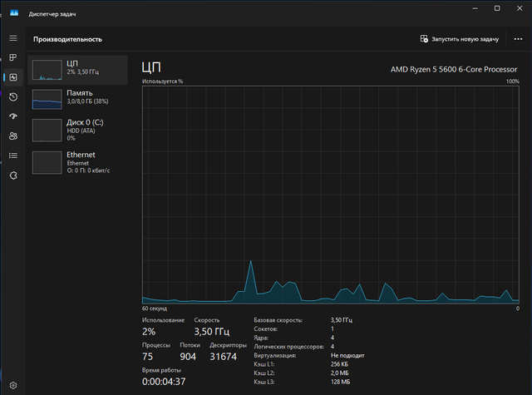Click 'AMD Ryzen 5 5600 6-Core Processor' text

click(454, 70)
